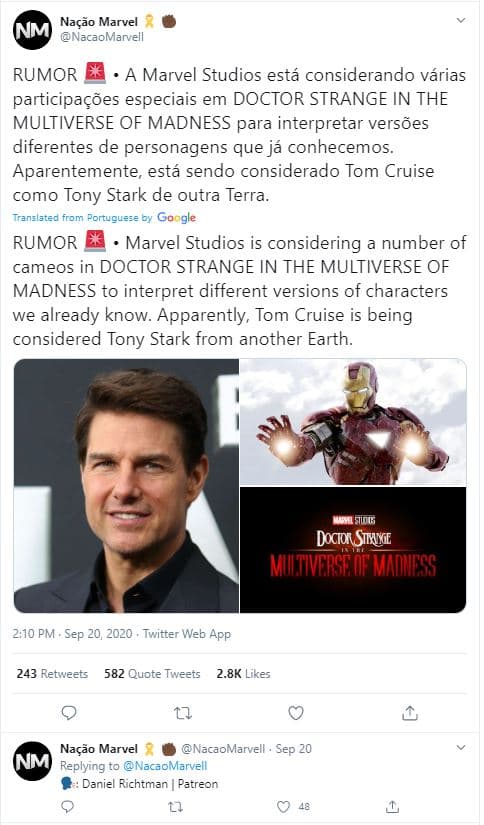484x825 pixels.
Task: View the 582 Quote Tweets list
Action: click(x=152, y=673)
